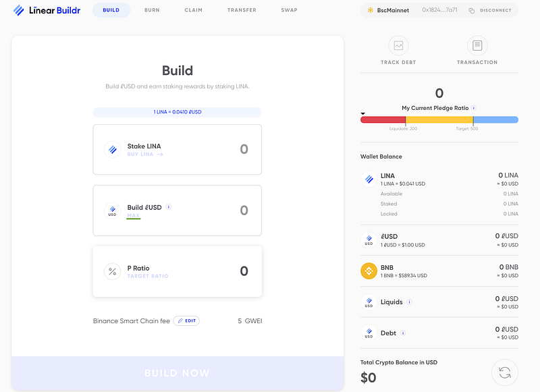540x392 pixels.
Task: Click the '5 GWEI' fee value
Action: tap(250, 320)
